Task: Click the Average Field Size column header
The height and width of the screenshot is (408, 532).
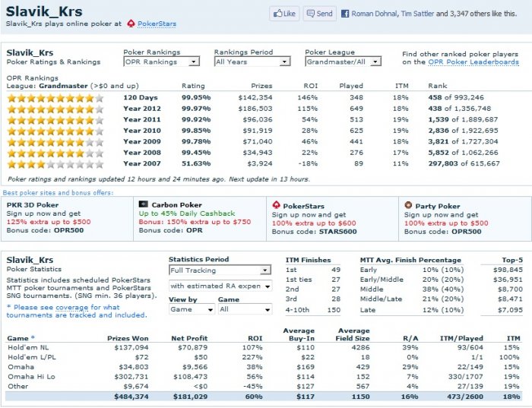Action: (353, 334)
